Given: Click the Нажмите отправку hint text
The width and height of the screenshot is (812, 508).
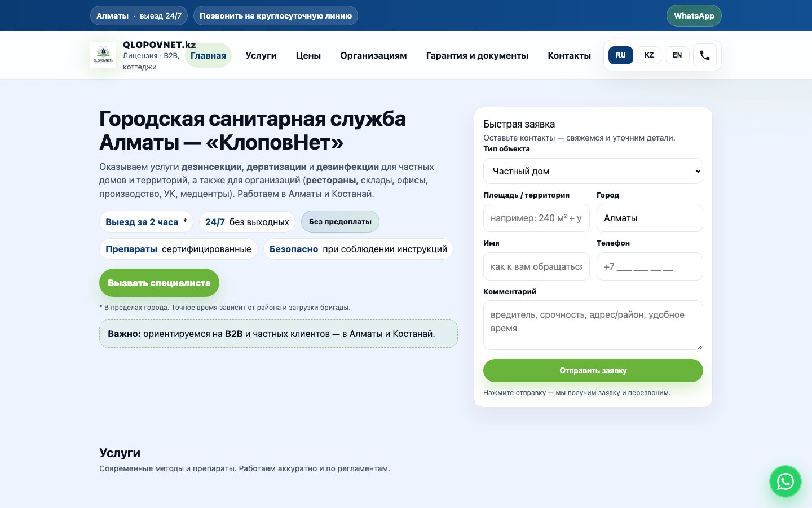Looking at the screenshot, I should coord(577,393).
